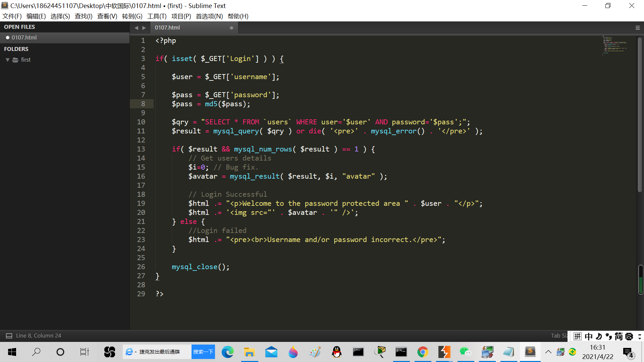Click the unsaved dot on 0107.html tab
This screenshot has width=644, height=362.
click(x=231, y=28)
